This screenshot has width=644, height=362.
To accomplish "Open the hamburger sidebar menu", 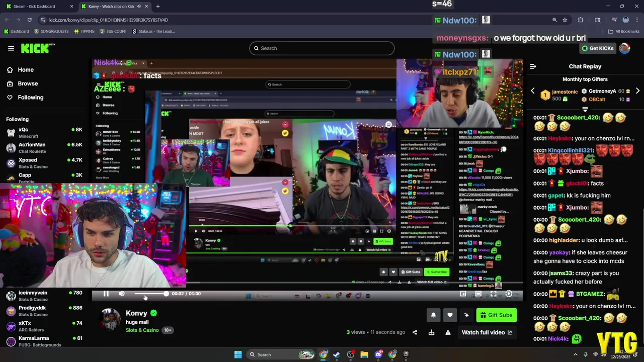I will click(11, 48).
